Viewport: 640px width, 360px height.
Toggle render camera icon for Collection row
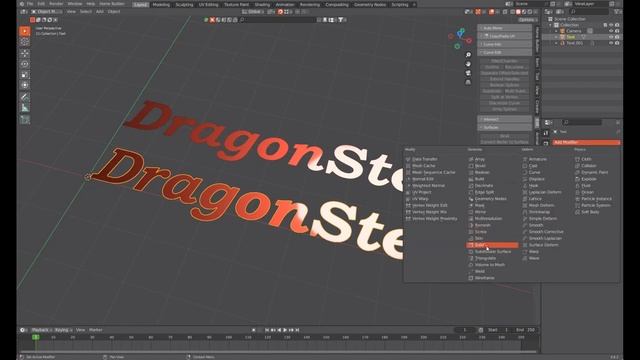(617, 25)
